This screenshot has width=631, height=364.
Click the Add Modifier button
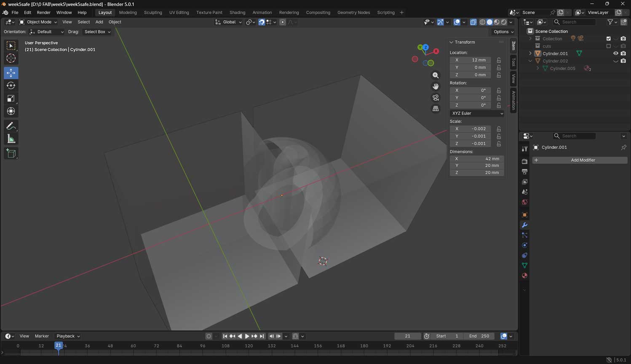[580, 160]
